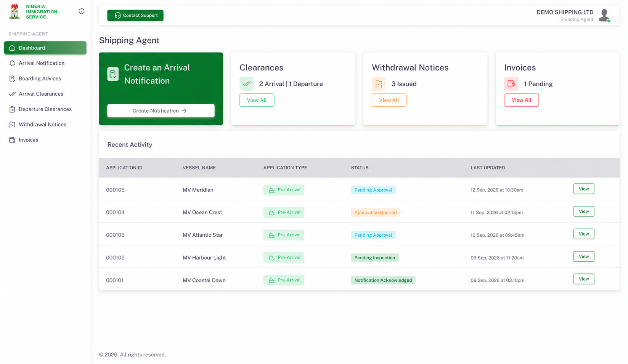Click the VESSEL NAME column header
The width and height of the screenshot is (628, 364).
(x=199, y=168)
